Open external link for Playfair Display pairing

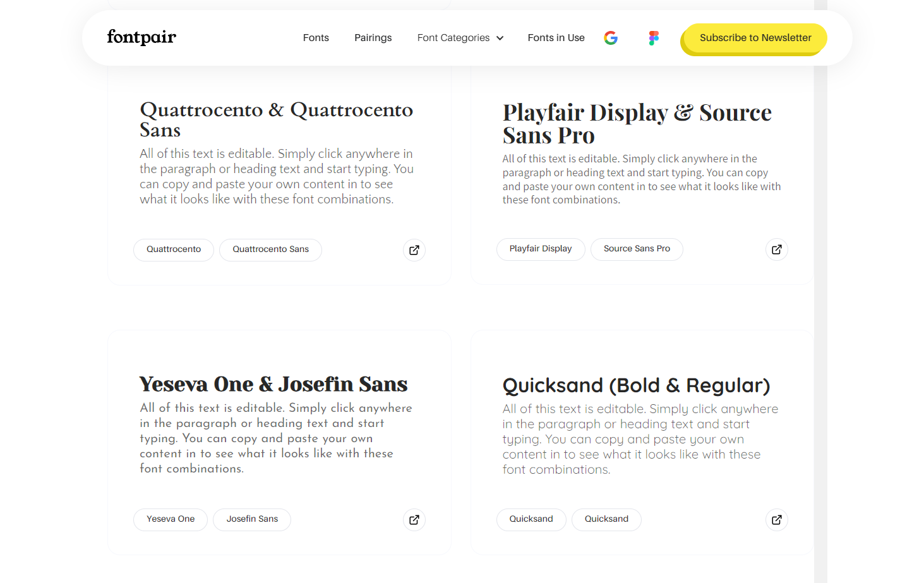(776, 249)
